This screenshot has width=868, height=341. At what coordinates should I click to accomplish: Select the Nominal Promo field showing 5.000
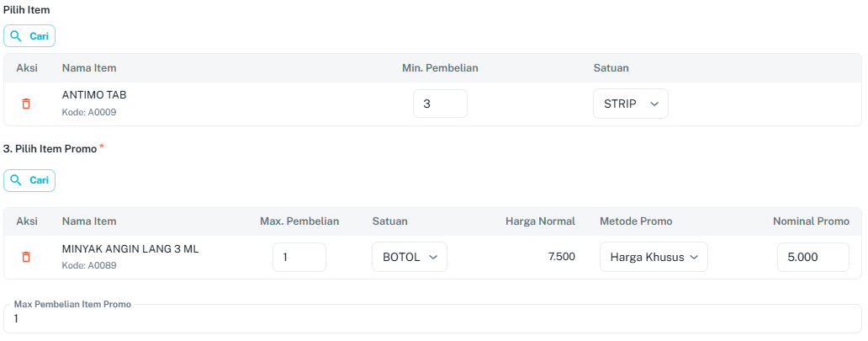[812, 257]
